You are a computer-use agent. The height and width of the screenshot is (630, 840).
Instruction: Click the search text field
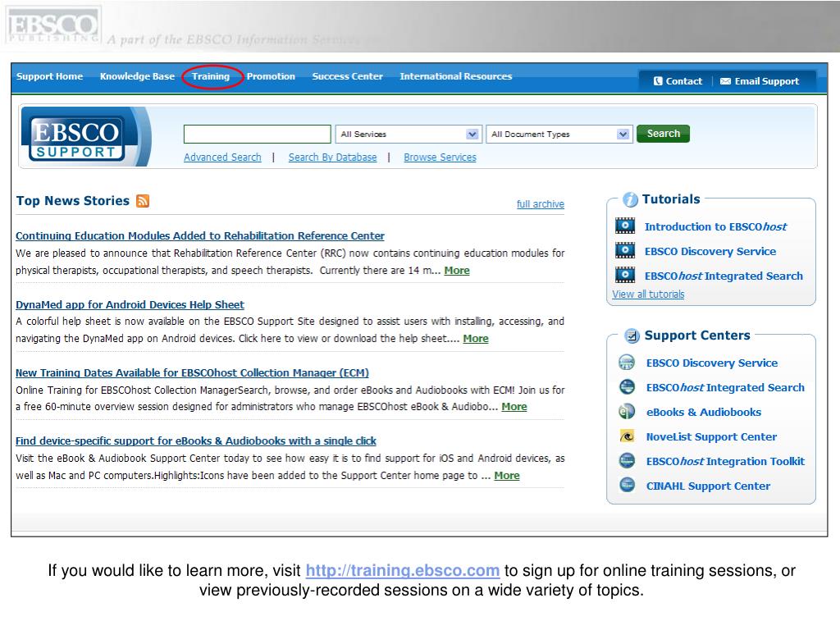(x=257, y=134)
